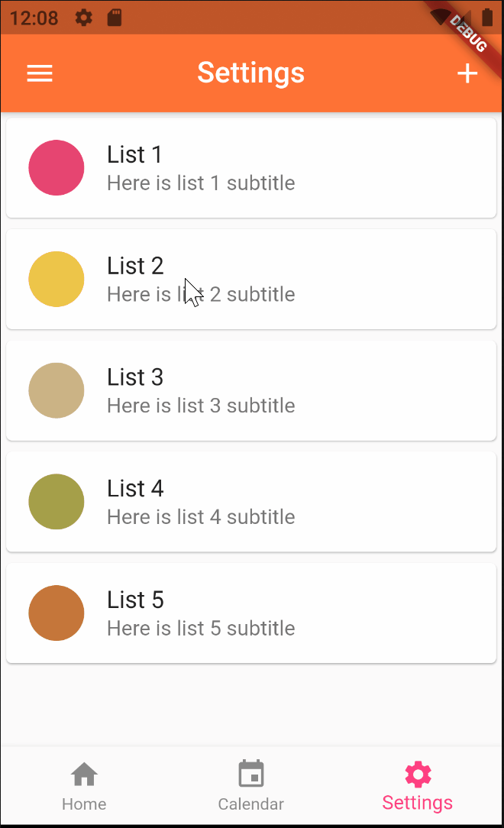Tap the plus add icon
The height and width of the screenshot is (828, 504).
[467, 73]
